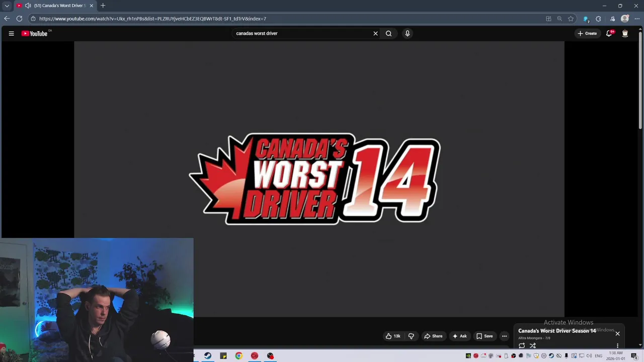The width and height of the screenshot is (644, 362).
Task: Open the browser Extensions puzzle icon
Action: (598, 19)
